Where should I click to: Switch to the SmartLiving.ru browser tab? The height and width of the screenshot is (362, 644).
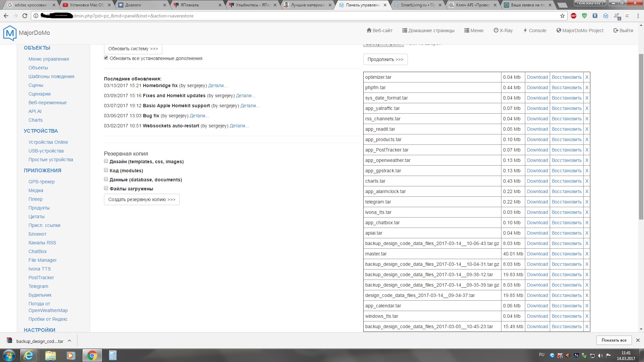point(417,5)
